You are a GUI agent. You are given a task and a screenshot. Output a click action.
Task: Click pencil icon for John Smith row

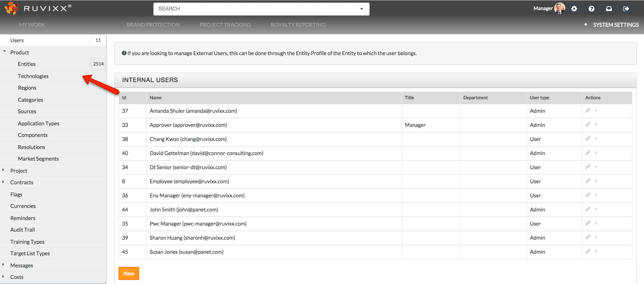(x=588, y=209)
